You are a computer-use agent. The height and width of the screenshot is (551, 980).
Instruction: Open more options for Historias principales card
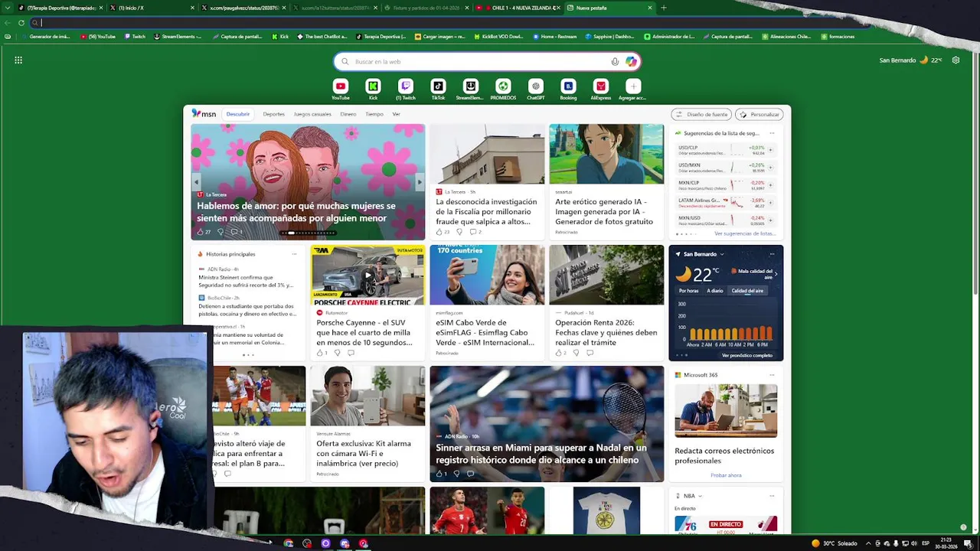coord(293,254)
